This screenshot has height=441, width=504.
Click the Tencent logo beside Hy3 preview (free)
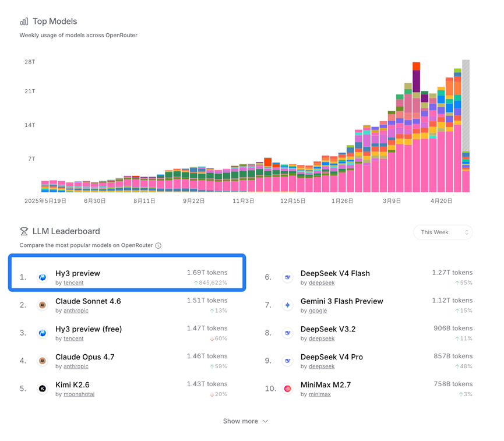coord(42,333)
